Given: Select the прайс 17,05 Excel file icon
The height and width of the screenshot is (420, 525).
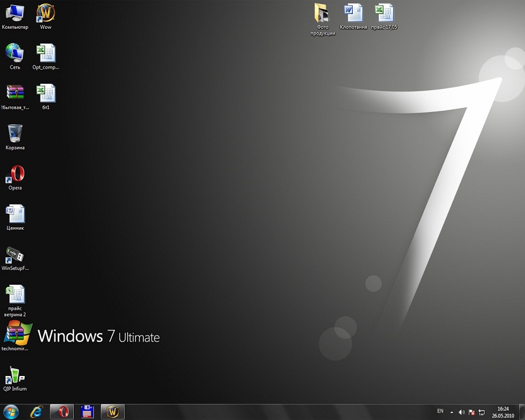Looking at the screenshot, I should pos(384,17).
